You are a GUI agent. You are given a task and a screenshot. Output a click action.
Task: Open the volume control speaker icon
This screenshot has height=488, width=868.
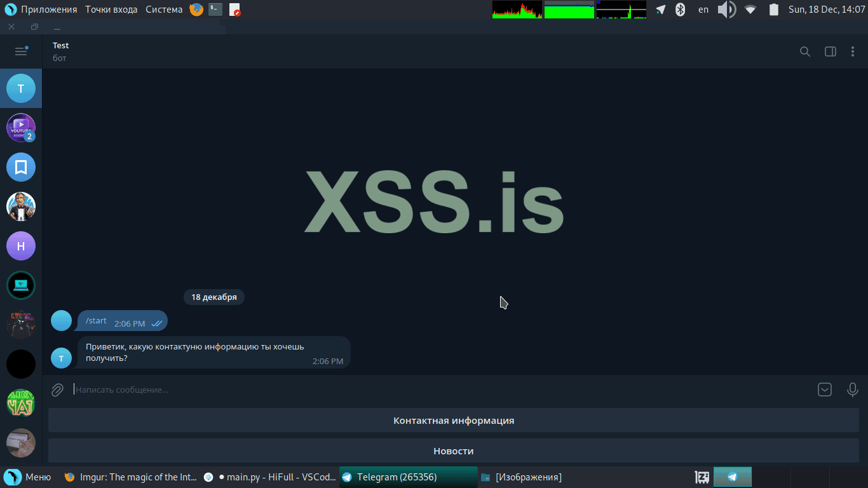(x=726, y=10)
